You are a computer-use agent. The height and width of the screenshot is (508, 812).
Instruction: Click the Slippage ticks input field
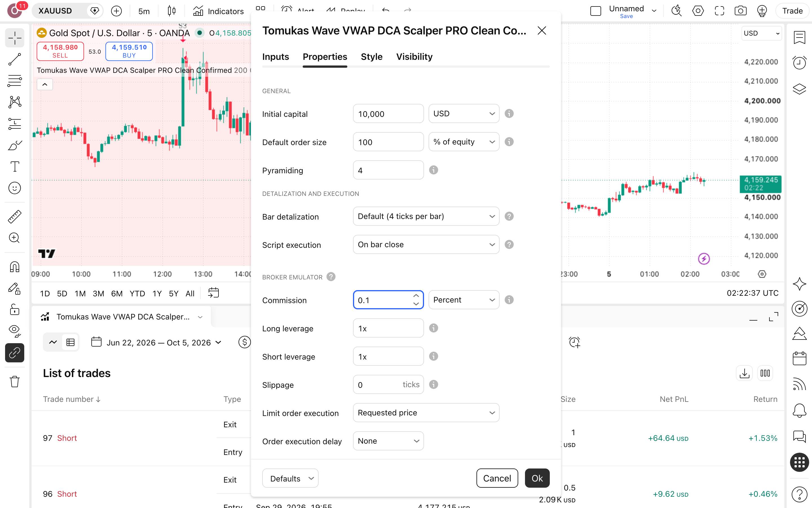[x=388, y=384]
